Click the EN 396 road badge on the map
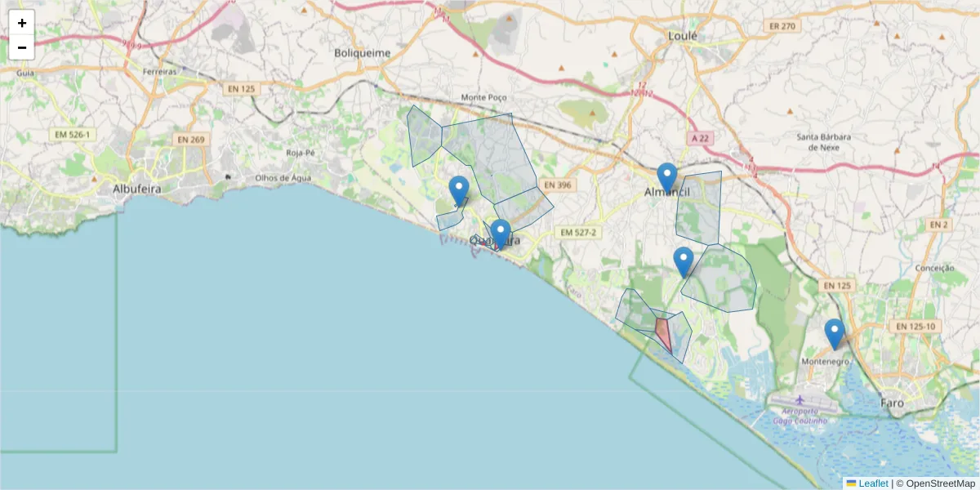This screenshot has width=980, height=490. pos(560,185)
